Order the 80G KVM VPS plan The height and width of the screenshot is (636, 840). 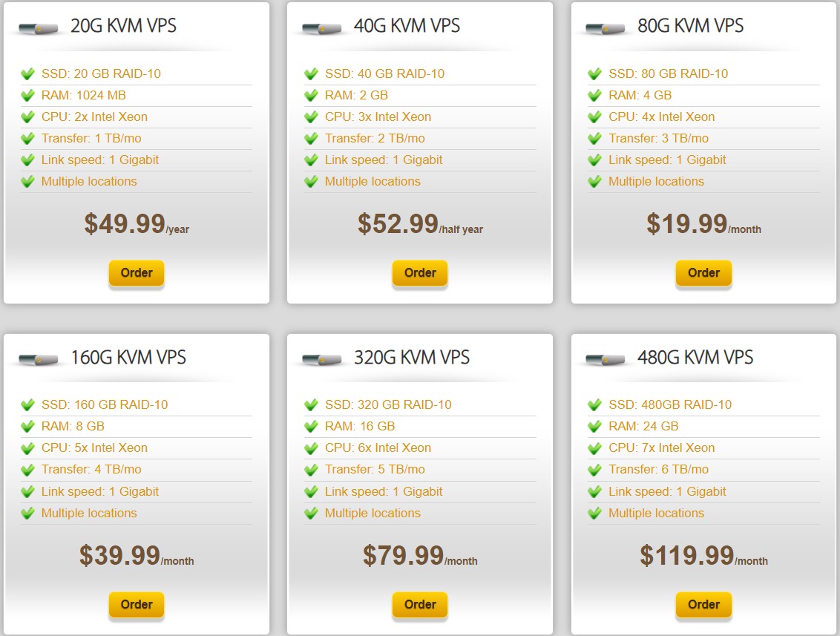point(703,272)
